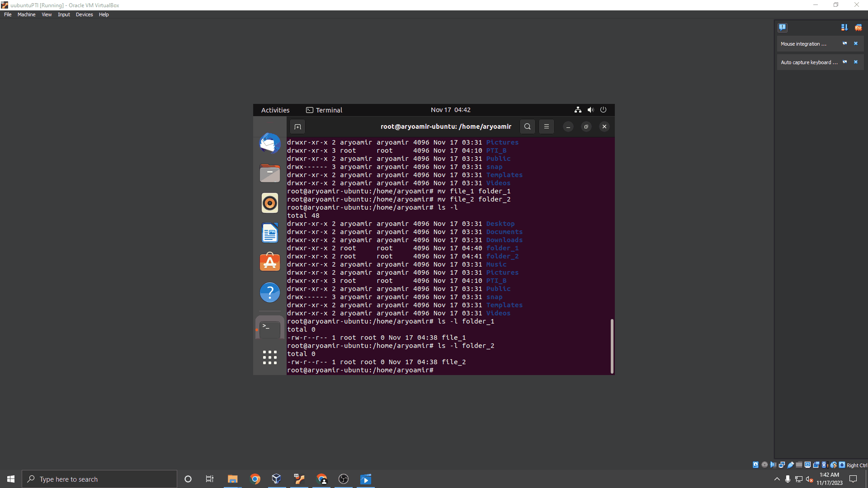This screenshot has width=868, height=488.
Task: Open Files manager from dock
Action: (x=270, y=173)
